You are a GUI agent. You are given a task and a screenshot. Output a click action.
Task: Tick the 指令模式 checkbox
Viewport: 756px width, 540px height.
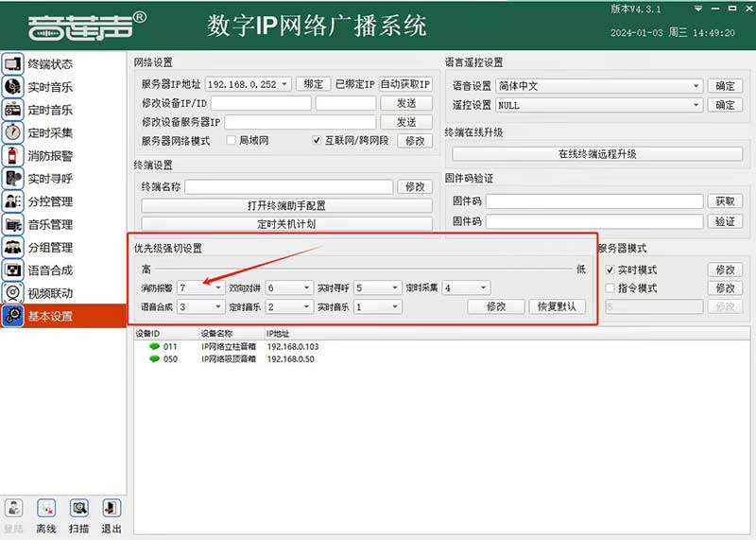point(610,288)
